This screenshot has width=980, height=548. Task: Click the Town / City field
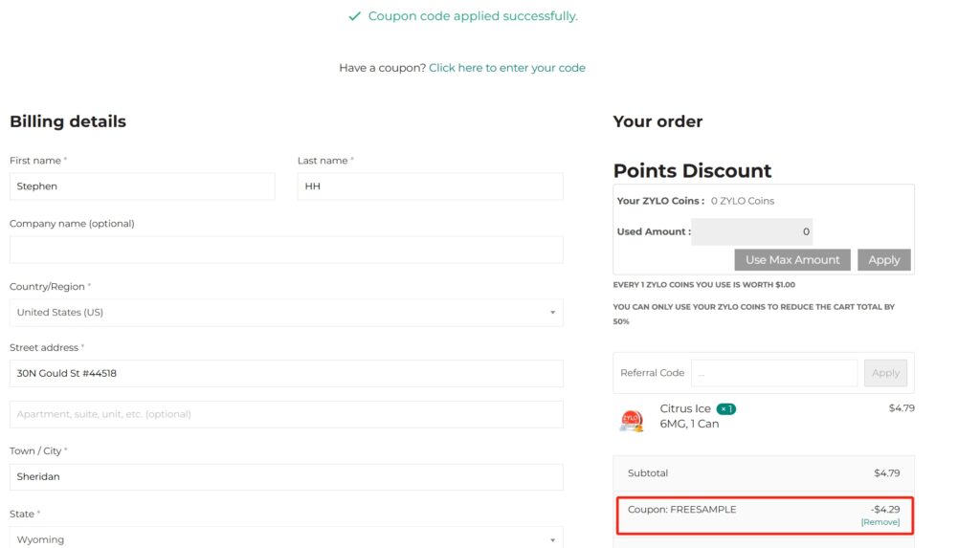point(285,476)
